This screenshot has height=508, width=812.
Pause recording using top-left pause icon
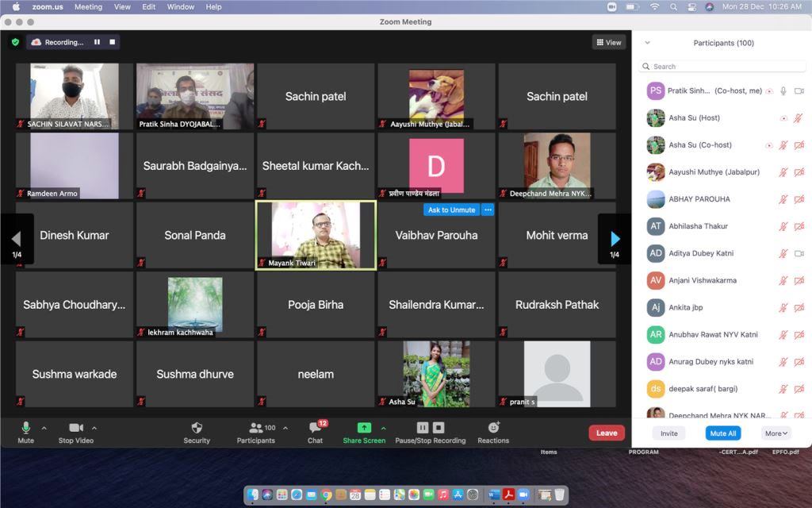[97, 42]
